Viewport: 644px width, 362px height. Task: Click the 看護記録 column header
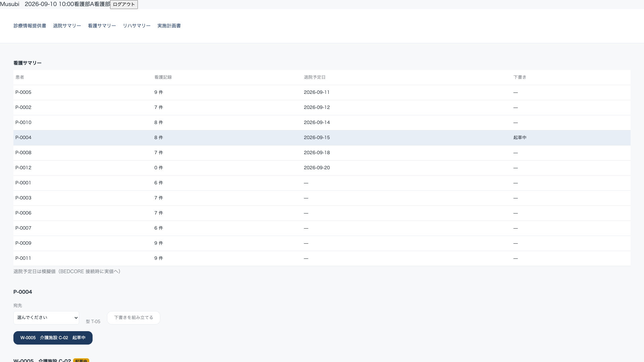pos(163,77)
